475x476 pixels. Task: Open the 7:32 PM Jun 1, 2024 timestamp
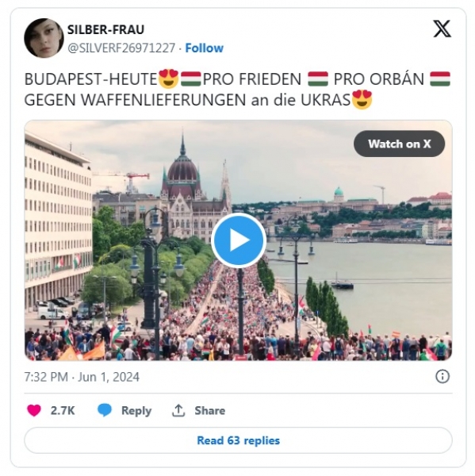click(82, 377)
